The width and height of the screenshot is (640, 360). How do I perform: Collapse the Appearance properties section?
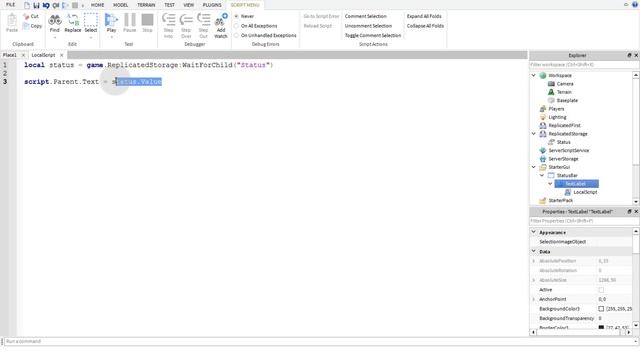coord(533,232)
